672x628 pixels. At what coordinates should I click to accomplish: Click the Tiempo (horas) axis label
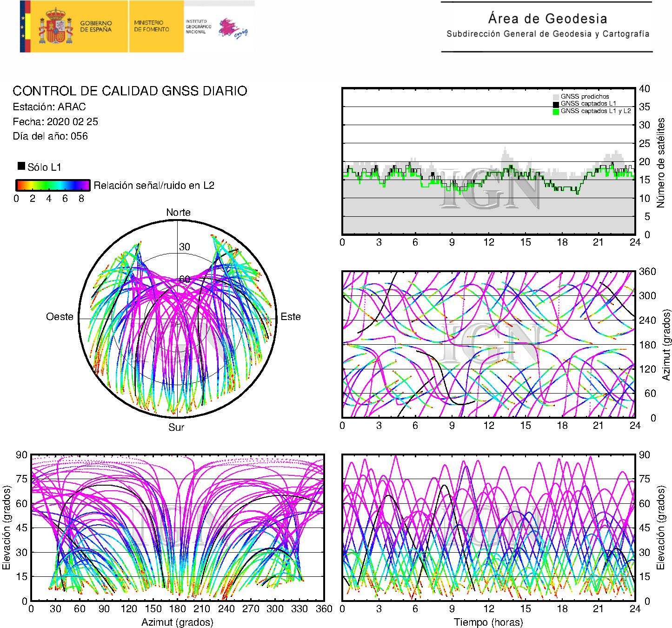[488, 622]
